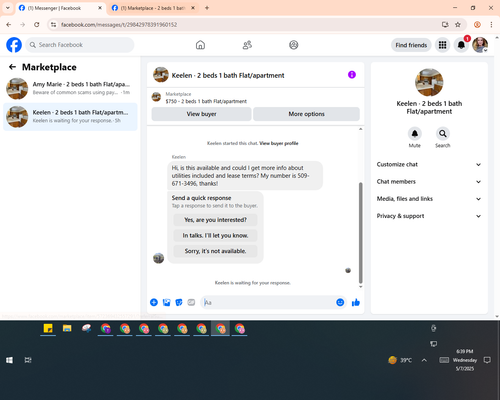Open conversation information purple icon

tap(352, 75)
